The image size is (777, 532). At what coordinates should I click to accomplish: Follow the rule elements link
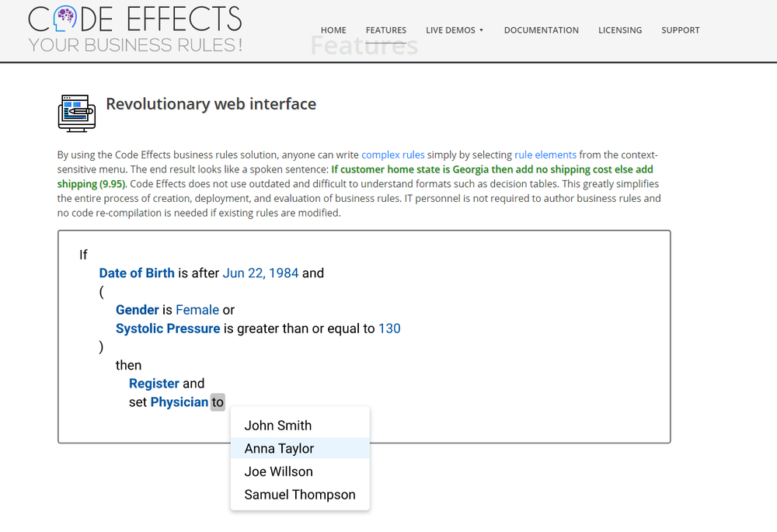pos(545,155)
